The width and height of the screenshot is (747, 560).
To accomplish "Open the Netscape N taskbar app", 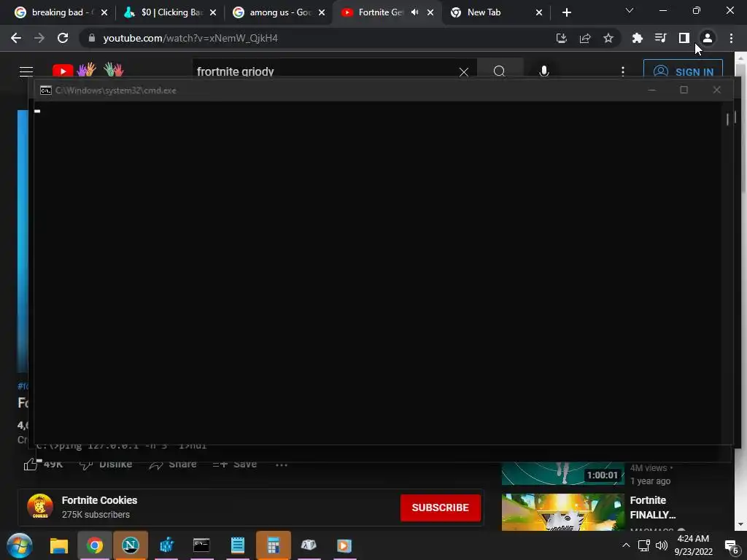I will tap(131, 545).
